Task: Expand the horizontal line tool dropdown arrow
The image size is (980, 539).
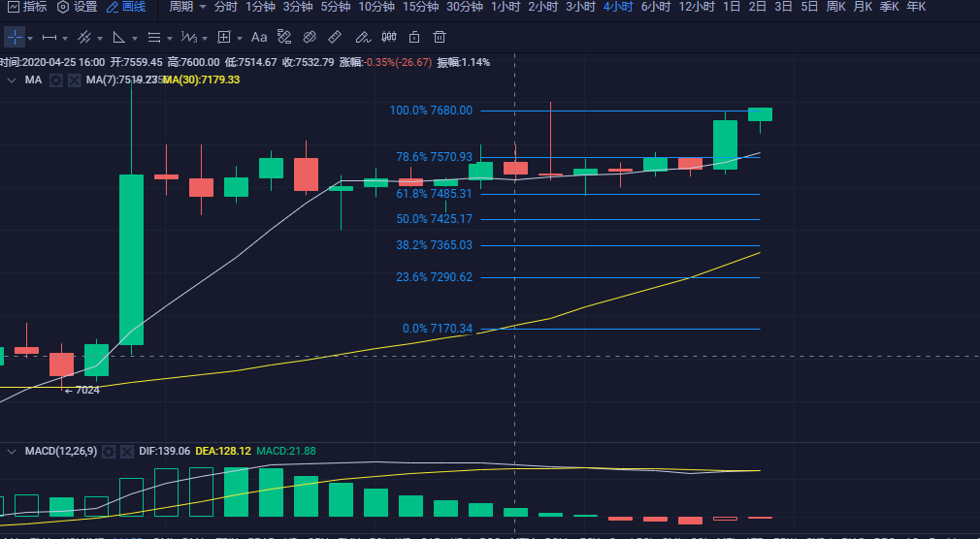Action: (65, 39)
